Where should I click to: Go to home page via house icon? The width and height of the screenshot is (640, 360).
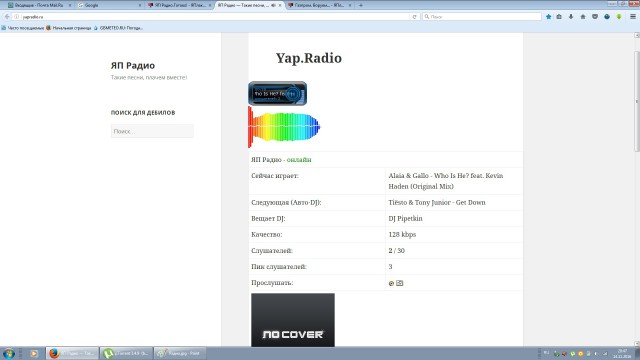(x=583, y=17)
